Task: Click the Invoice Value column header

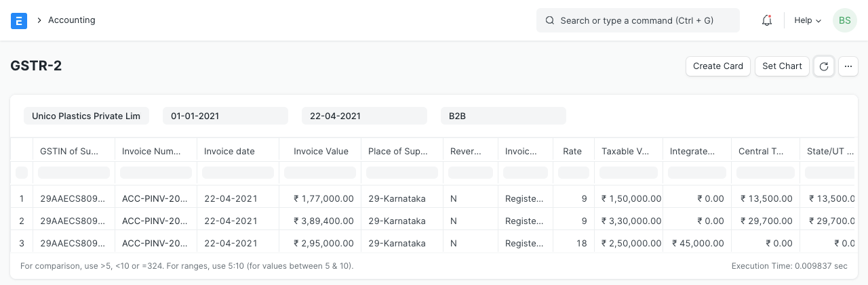Action: (320, 151)
